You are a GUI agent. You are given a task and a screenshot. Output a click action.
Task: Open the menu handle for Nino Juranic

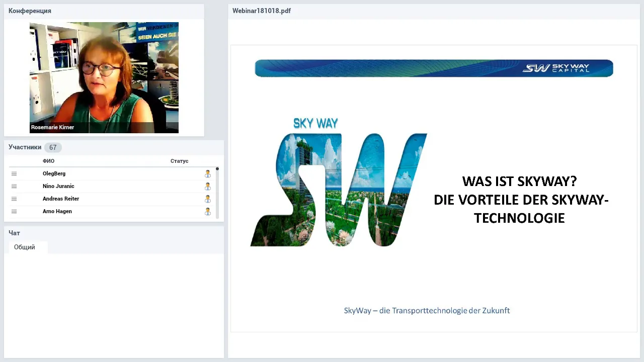tap(14, 187)
